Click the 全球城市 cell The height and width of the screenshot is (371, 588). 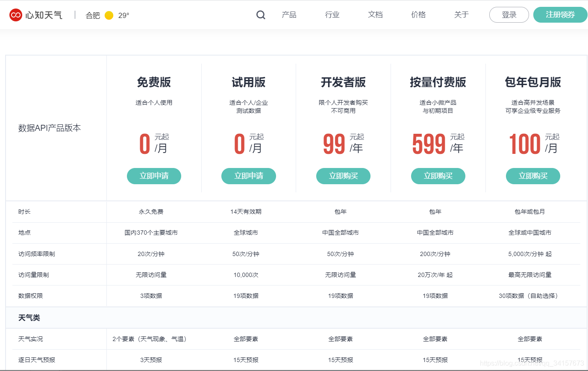[246, 233]
